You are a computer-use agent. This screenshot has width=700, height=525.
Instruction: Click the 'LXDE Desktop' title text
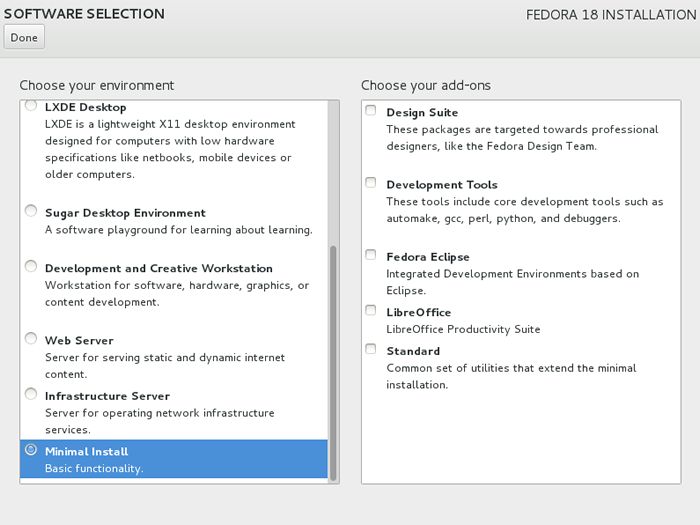coord(86,108)
